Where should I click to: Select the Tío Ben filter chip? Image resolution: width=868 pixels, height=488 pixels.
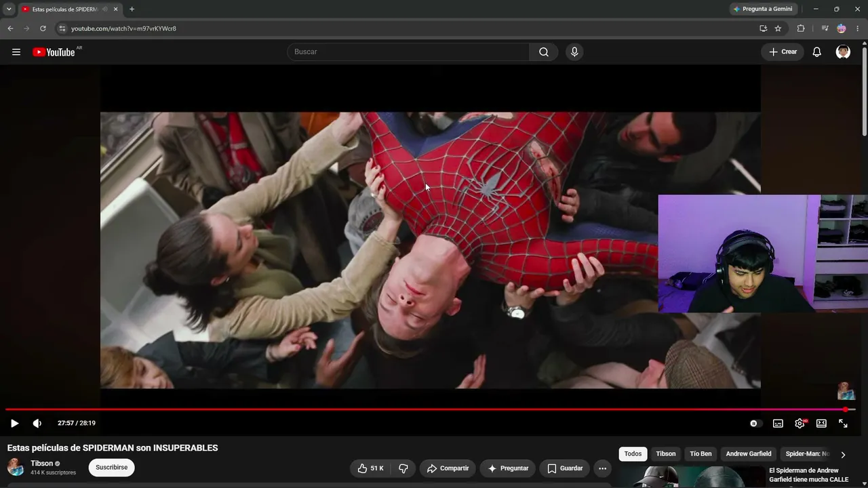coord(701,454)
